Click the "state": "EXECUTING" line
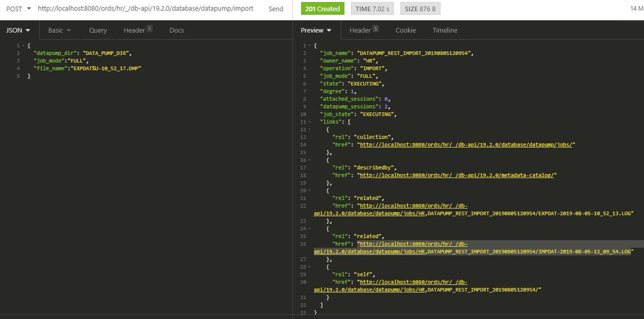The height and width of the screenshot is (319, 644). pos(353,84)
